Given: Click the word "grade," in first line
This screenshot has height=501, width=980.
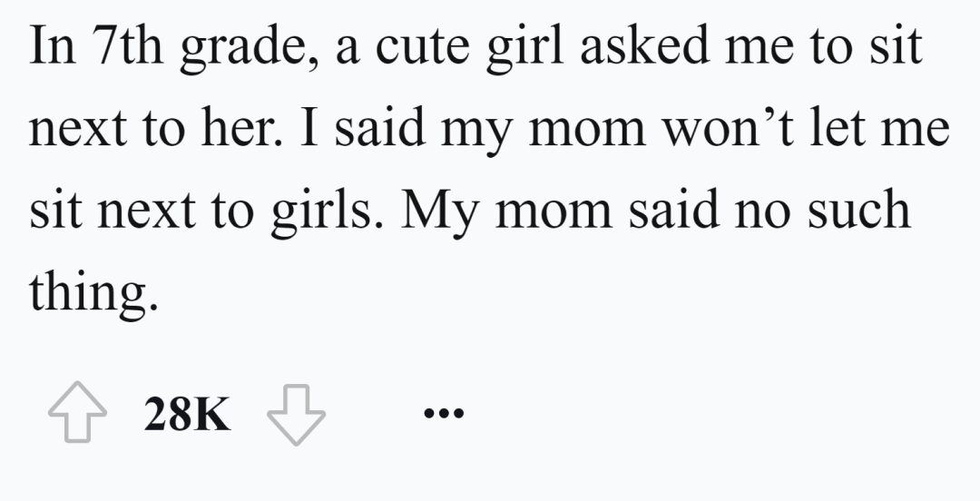Looking at the screenshot, I should point(239,48).
